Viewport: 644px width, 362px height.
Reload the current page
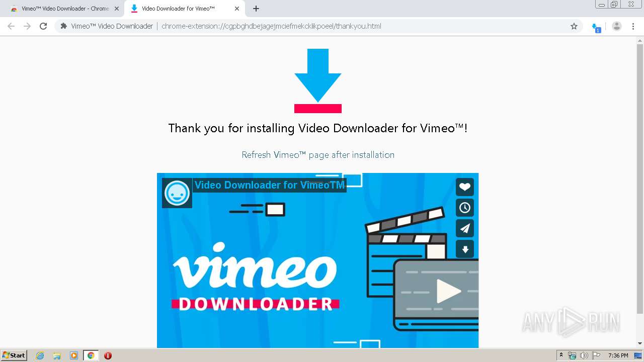click(x=43, y=26)
